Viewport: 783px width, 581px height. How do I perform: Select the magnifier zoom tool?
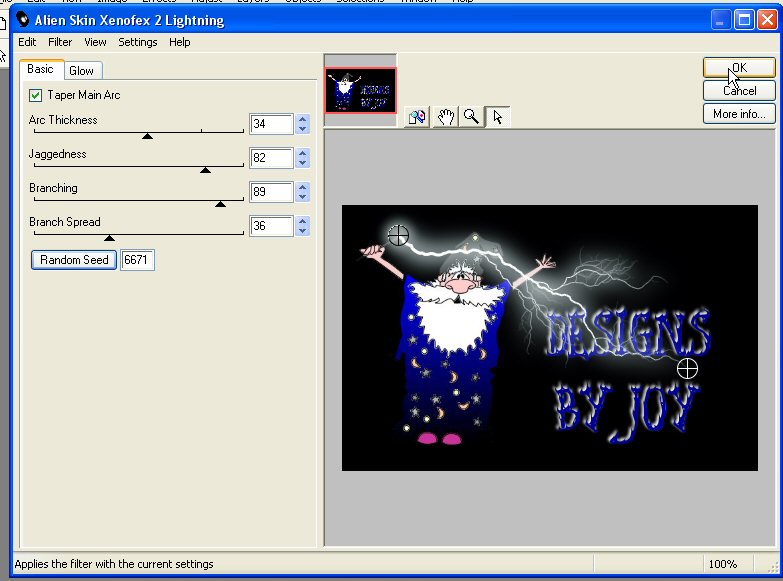471,117
